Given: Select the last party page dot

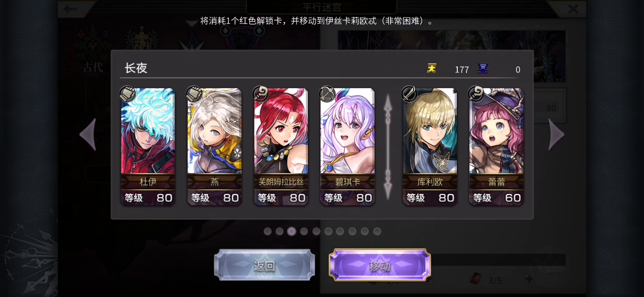Looking at the screenshot, I should pyautogui.click(x=377, y=232).
